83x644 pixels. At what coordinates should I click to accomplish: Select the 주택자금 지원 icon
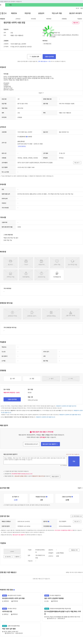10,275
